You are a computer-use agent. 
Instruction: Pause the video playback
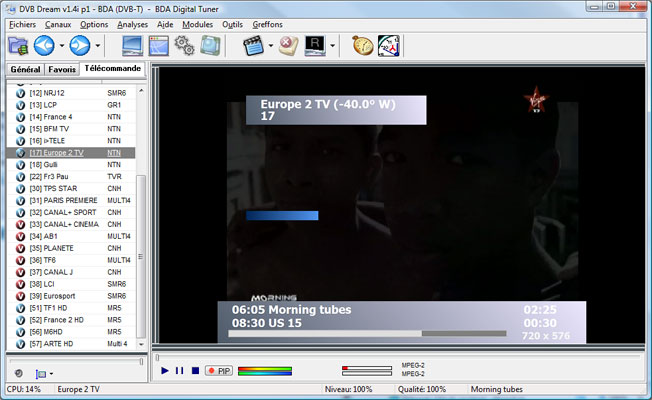179,370
